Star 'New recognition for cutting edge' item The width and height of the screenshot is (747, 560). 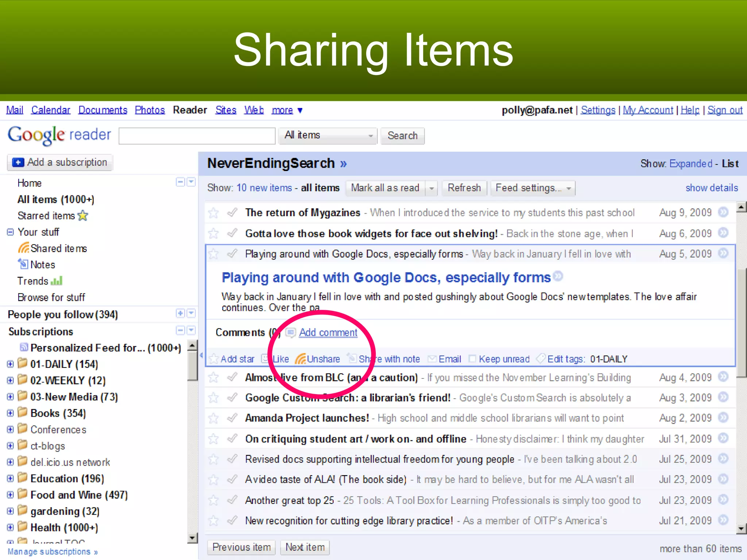pos(213,521)
